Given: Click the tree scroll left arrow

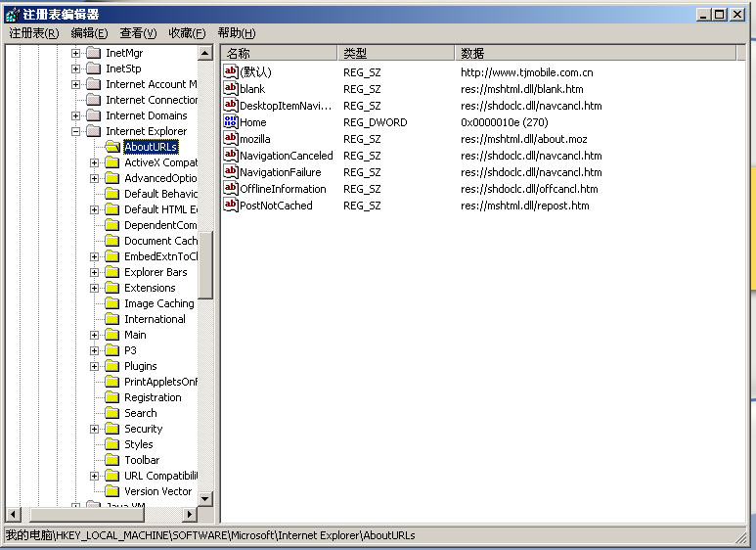Looking at the screenshot, I should (x=13, y=515).
